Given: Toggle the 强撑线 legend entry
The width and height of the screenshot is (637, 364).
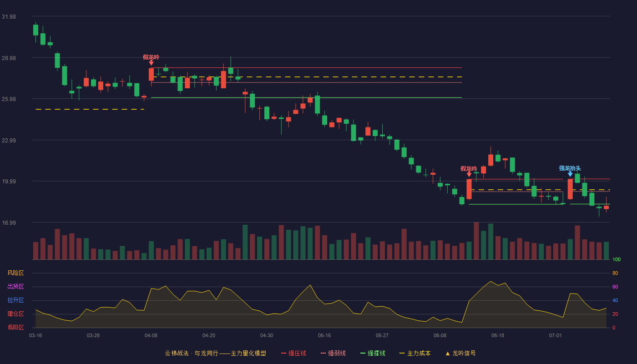Looking at the screenshot, I should [373, 353].
